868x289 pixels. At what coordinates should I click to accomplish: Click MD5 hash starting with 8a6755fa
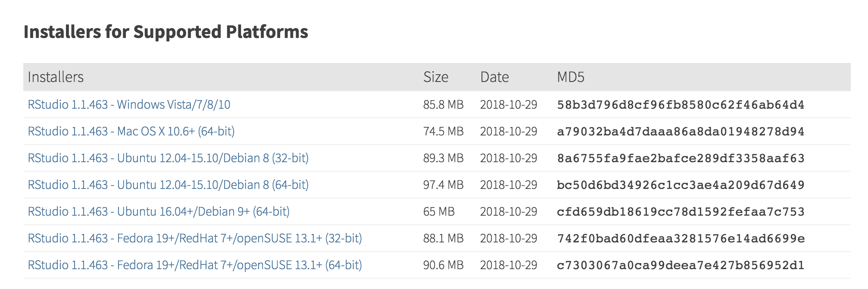click(681, 158)
